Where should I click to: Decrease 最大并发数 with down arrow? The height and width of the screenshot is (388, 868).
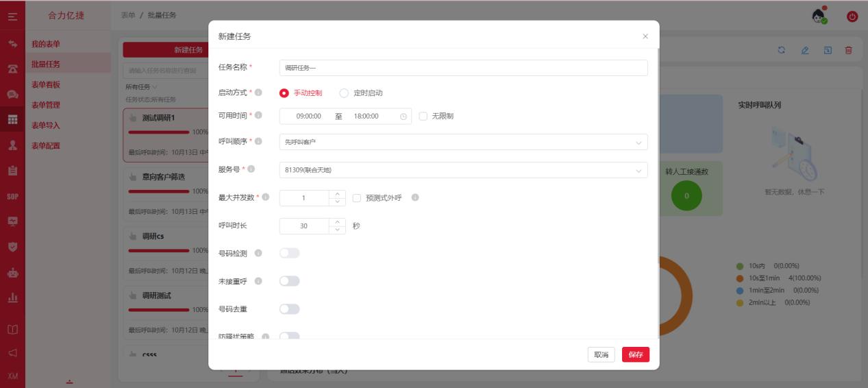(338, 202)
